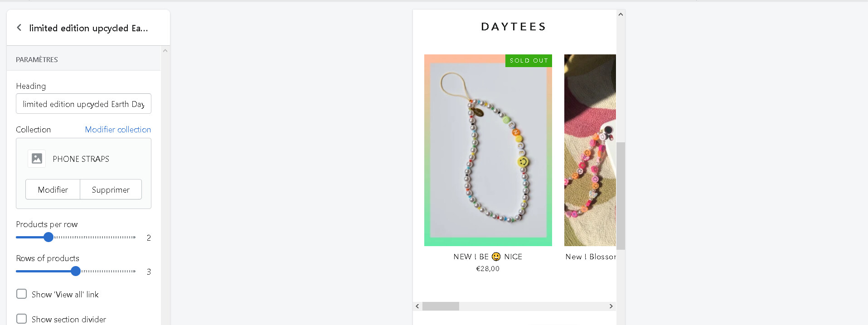Viewport: 868px width, 325px height.
Task: Click the DAYTEES store logo
Action: (514, 27)
